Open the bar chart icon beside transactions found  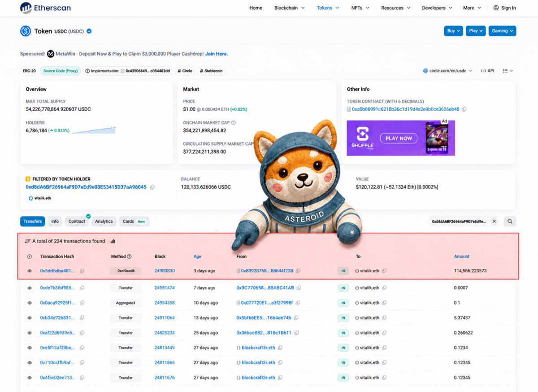click(x=113, y=241)
